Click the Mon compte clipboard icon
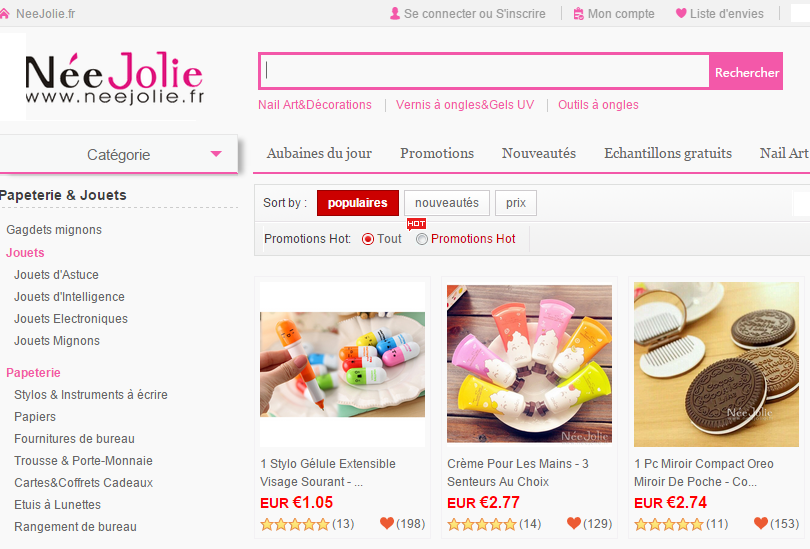Image resolution: width=810 pixels, height=549 pixels. [579, 14]
